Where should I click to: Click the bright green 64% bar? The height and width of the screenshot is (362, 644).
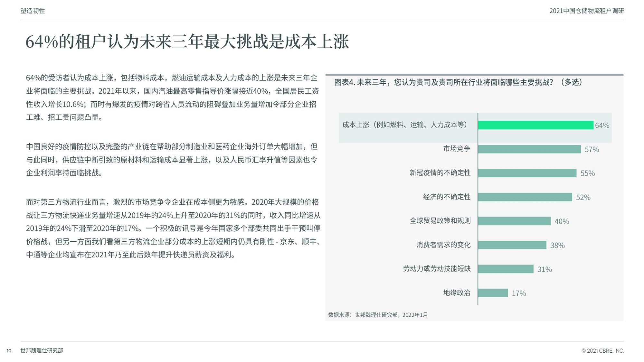click(x=535, y=125)
